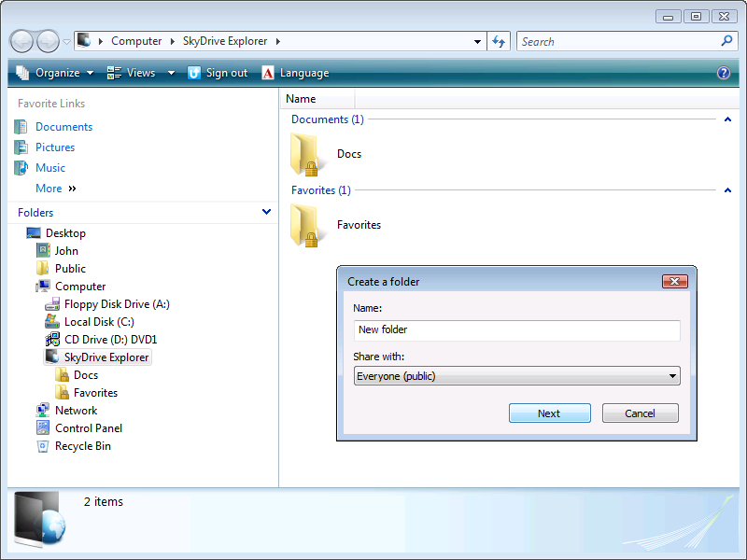Select the Docs locked folder icon
747x560 pixels.
(x=307, y=154)
